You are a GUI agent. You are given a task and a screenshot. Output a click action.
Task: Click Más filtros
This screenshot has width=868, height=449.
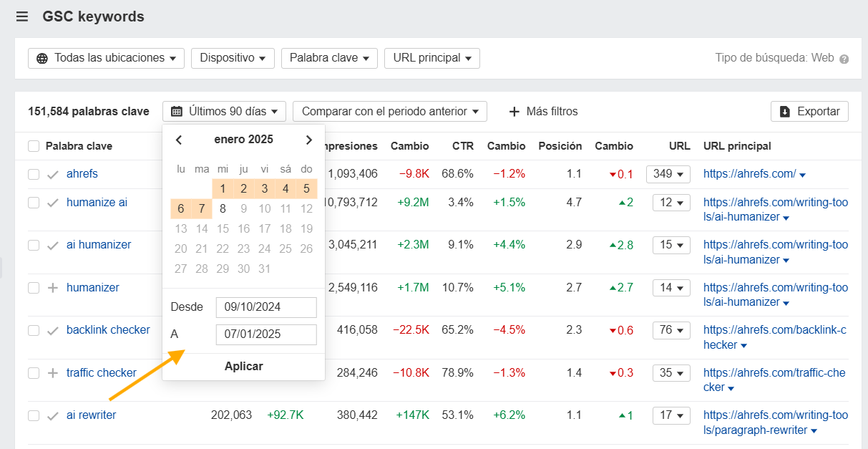(x=543, y=112)
